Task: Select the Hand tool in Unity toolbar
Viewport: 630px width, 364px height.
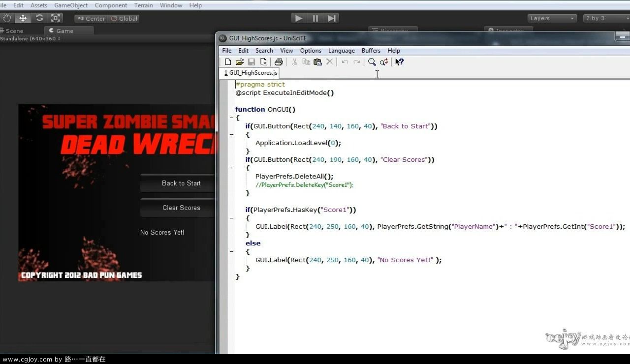Action: click(7, 18)
